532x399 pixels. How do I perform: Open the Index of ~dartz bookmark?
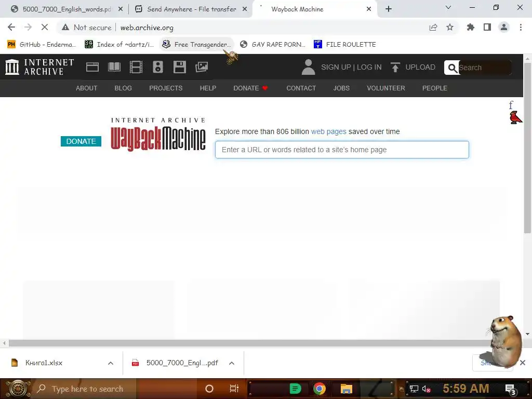pyautogui.click(x=119, y=45)
